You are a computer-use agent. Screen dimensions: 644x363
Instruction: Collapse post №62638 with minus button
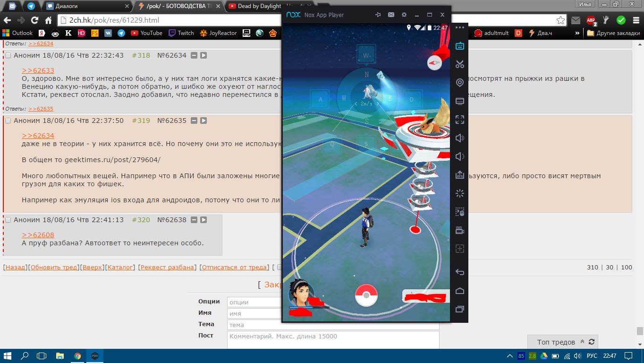point(194,220)
